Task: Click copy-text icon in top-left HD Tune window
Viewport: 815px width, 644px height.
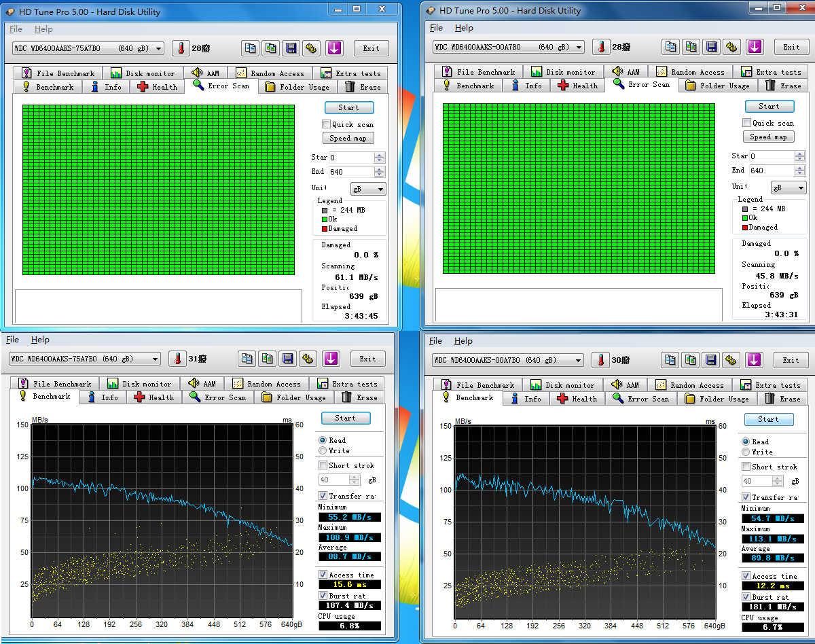Action: 251,48
